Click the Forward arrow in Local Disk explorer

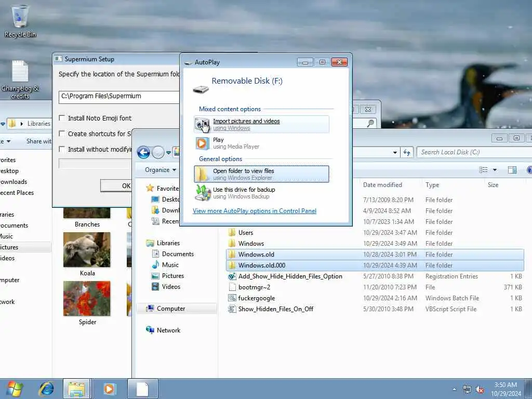coord(158,153)
